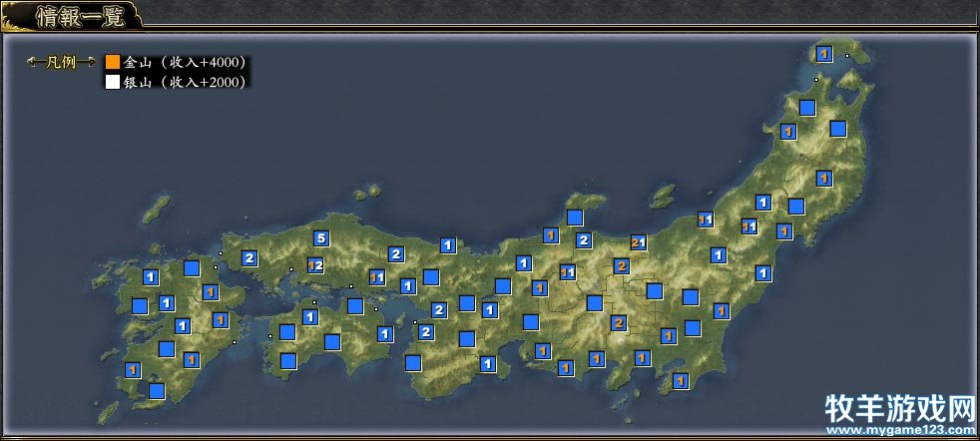The image size is (980, 441).
Task: Click the province marker labeled 5
Action: 320,237
